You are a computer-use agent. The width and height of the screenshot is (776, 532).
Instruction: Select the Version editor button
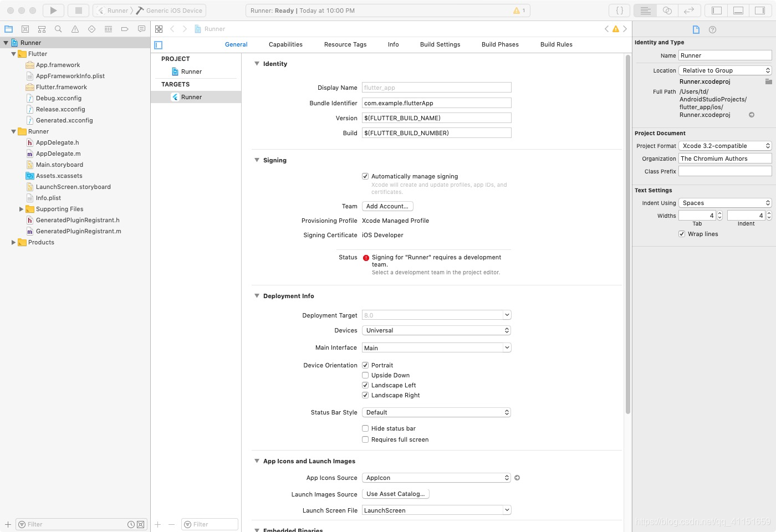tap(689, 11)
